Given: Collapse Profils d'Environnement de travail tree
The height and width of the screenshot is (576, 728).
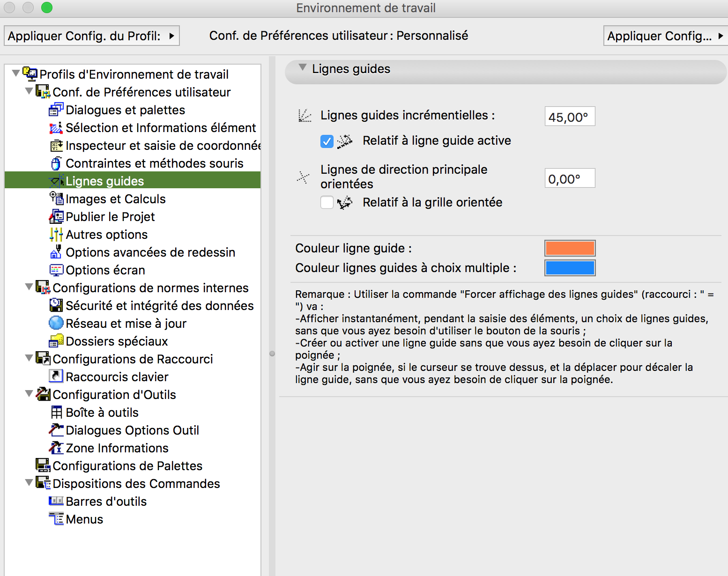Looking at the screenshot, I should click(x=16, y=73).
